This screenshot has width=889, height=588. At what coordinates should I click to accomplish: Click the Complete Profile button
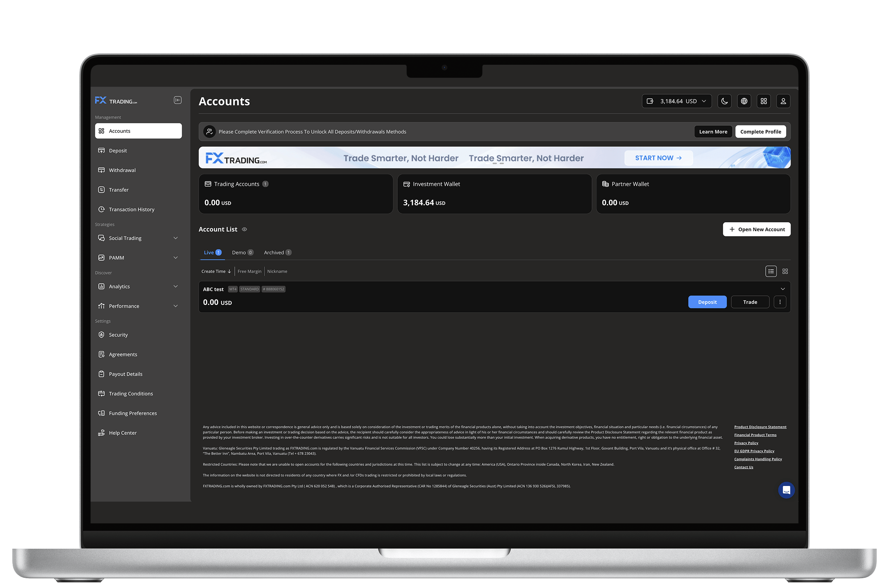(760, 132)
